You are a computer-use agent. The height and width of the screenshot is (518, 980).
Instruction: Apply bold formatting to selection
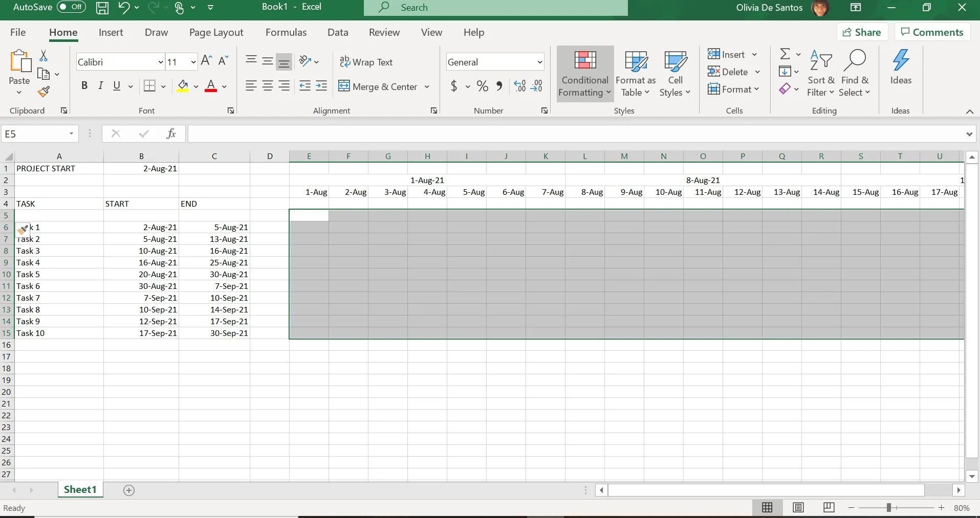pos(84,85)
